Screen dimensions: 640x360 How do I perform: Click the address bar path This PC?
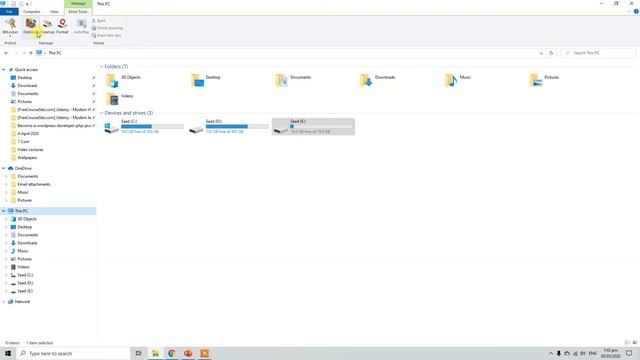[55, 53]
